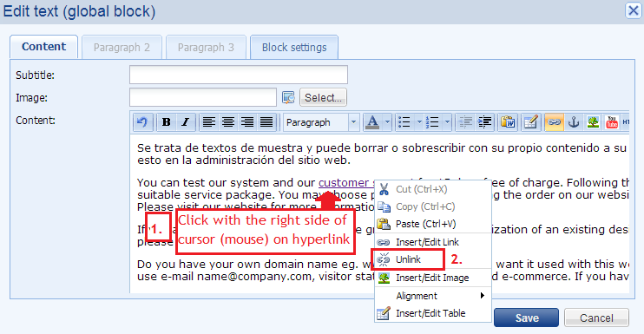Choose Copy (Ctrl+C) from context menu

[x=433, y=206]
